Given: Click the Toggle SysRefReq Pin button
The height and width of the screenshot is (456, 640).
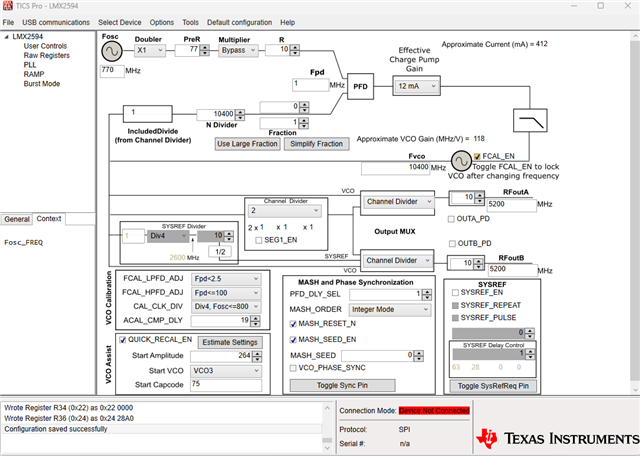Looking at the screenshot, I should tap(493, 386).
